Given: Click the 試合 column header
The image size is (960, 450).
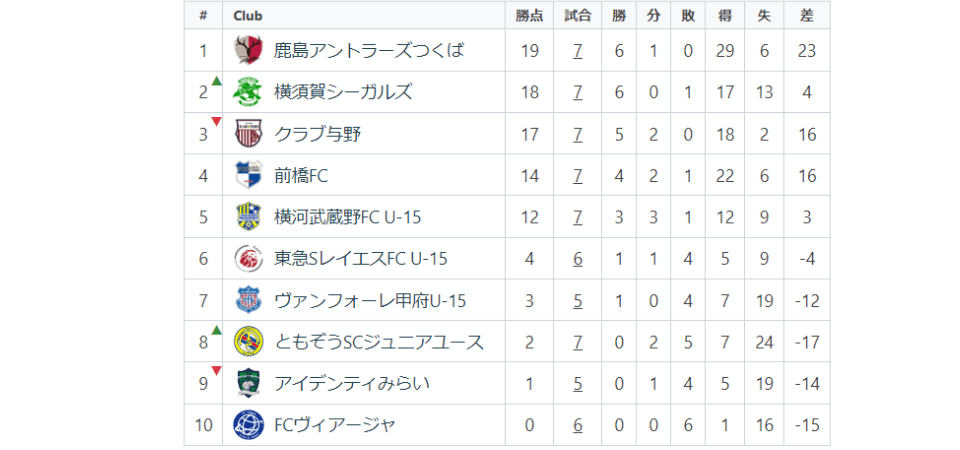Looking at the screenshot, I should tap(578, 16).
